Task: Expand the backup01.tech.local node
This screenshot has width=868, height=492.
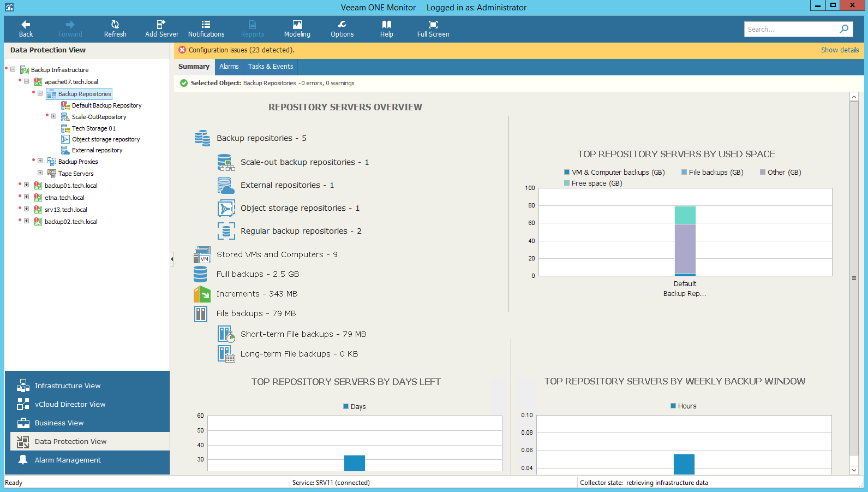Action: coord(26,185)
